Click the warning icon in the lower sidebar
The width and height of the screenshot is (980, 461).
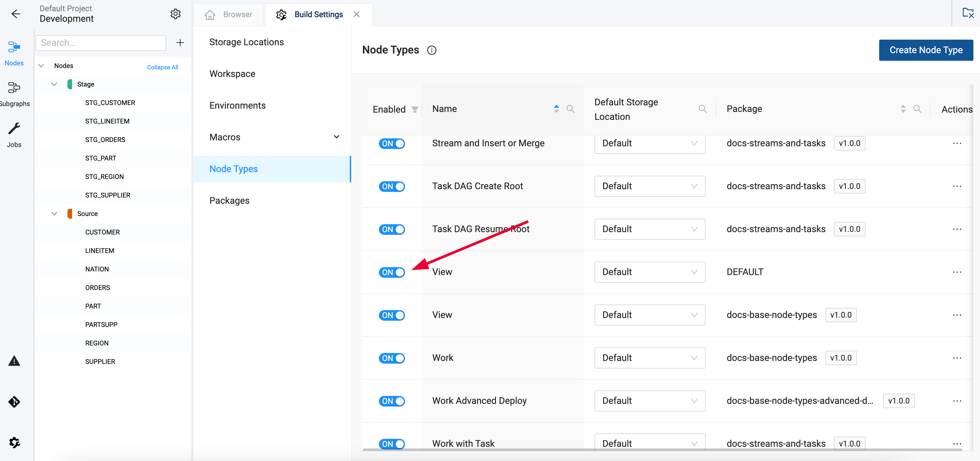[x=14, y=361]
